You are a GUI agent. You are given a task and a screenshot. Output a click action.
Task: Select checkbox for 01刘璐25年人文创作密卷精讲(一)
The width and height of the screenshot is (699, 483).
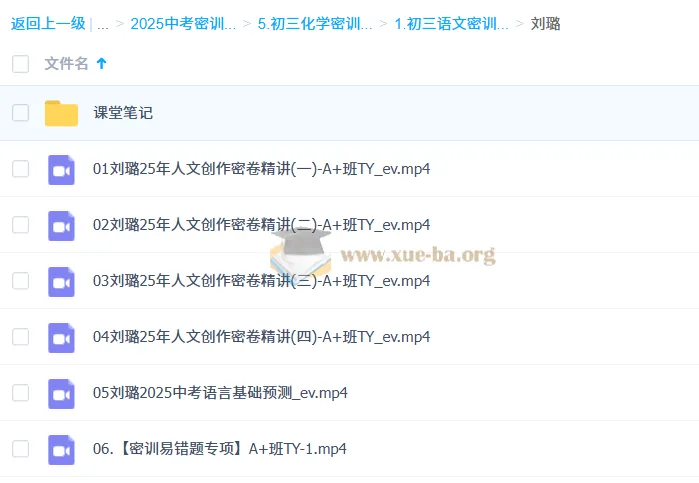[x=20, y=169]
